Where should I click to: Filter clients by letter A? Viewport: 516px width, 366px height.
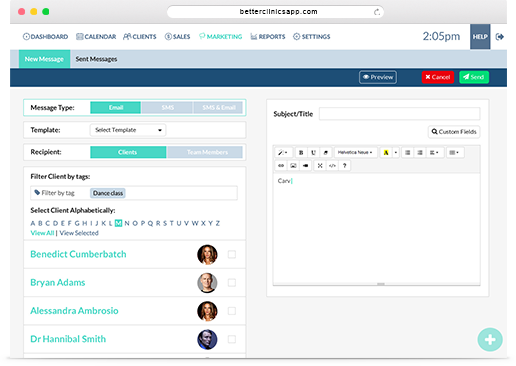tap(33, 223)
